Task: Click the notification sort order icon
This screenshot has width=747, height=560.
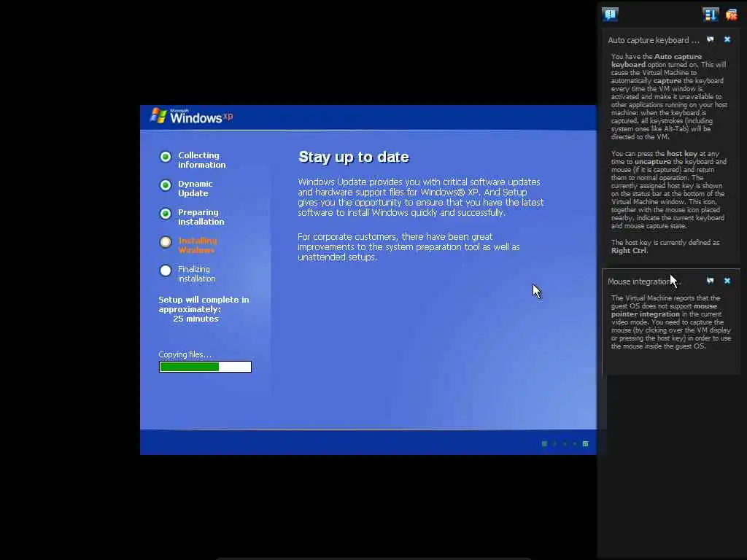Action: coord(711,15)
